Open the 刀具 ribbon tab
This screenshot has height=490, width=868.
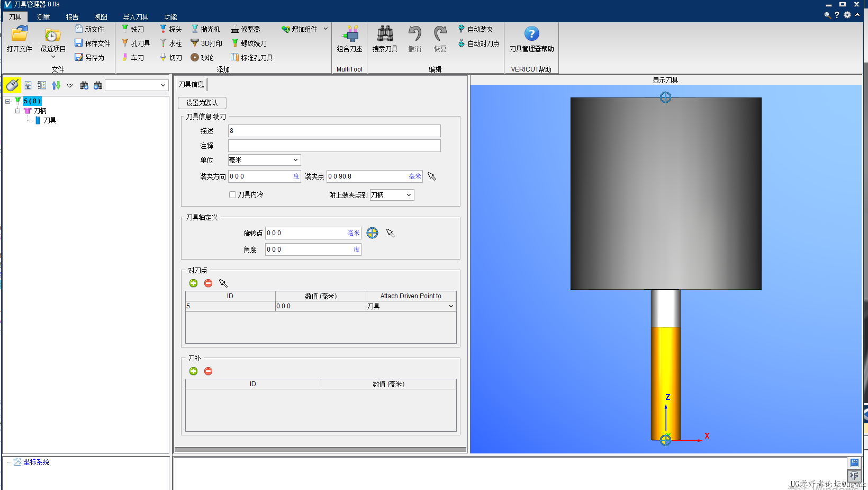(x=15, y=17)
